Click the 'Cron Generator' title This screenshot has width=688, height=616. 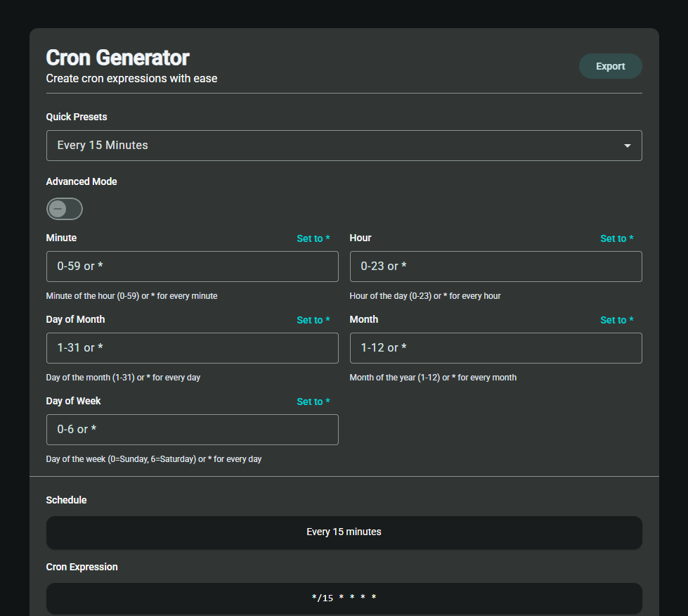pyautogui.click(x=117, y=58)
